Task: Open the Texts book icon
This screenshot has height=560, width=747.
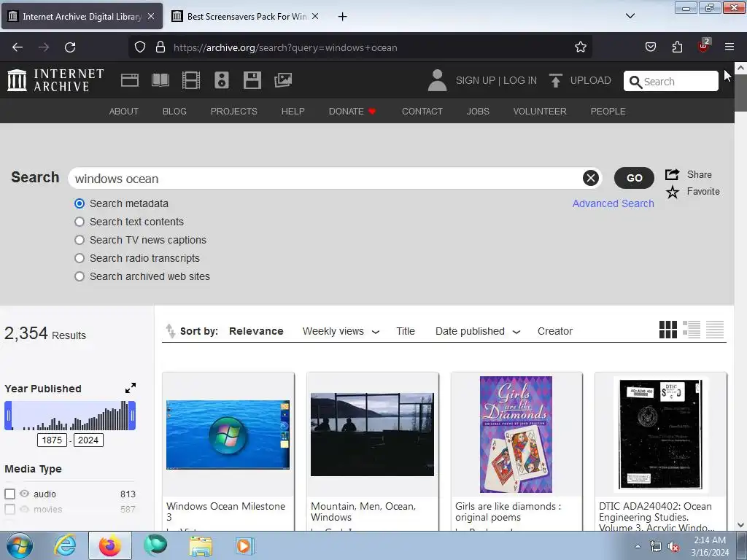Action: (x=160, y=80)
